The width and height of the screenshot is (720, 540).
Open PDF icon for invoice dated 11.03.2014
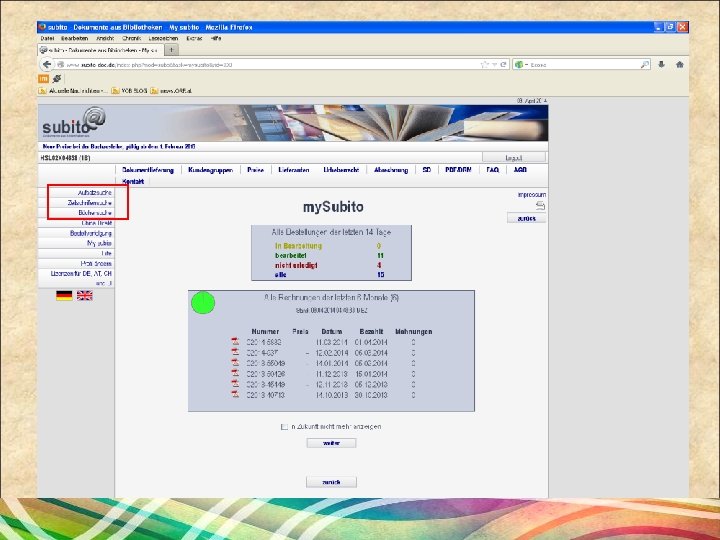pos(235,342)
